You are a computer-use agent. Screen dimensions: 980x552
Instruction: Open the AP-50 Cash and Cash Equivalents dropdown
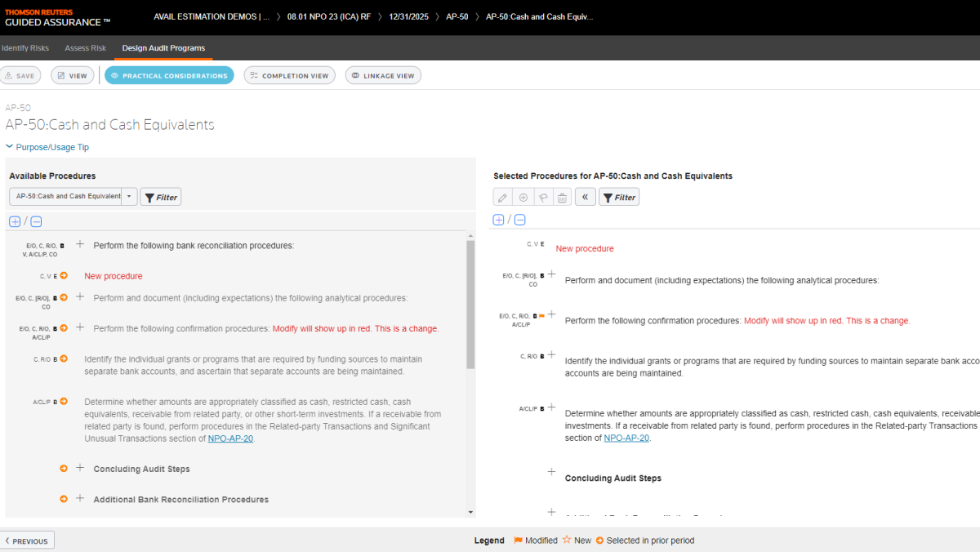pyautogui.click(x=129, y=197)
